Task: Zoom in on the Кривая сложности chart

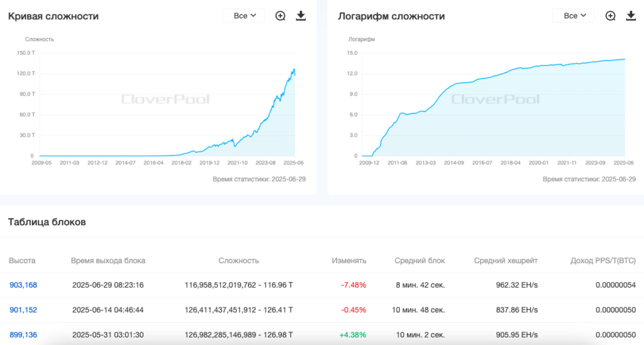Action: click(x=280, y=16)
